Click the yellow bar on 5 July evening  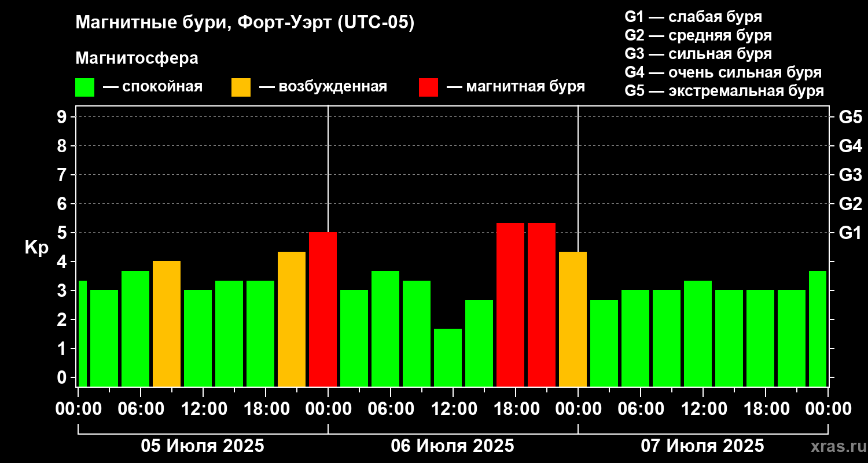[x=292, y=319]
